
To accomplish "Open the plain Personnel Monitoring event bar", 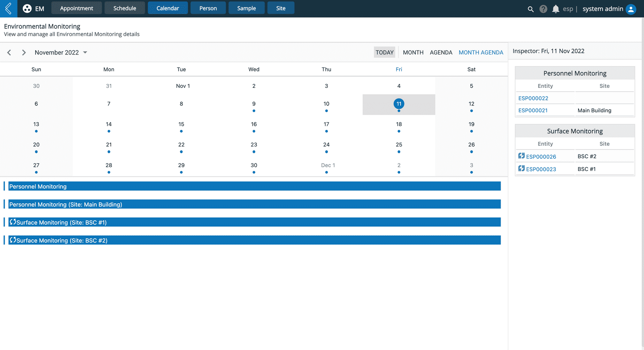I will click(255, 186).
